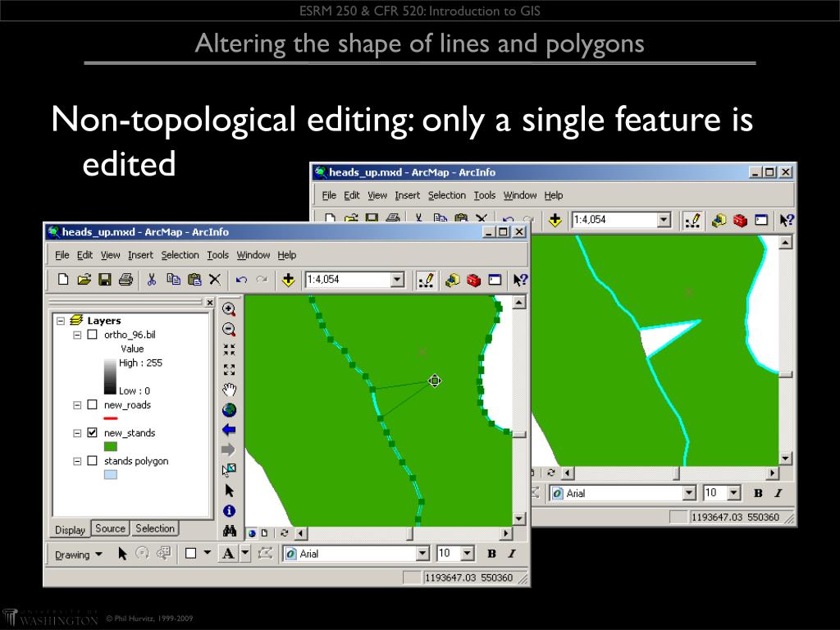Click Add Data icon in back ArcMap window

click(x=555, y=220)
